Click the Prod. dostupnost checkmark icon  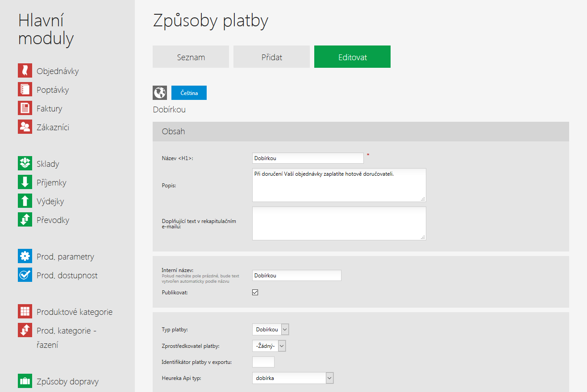(x=25, y=275)
